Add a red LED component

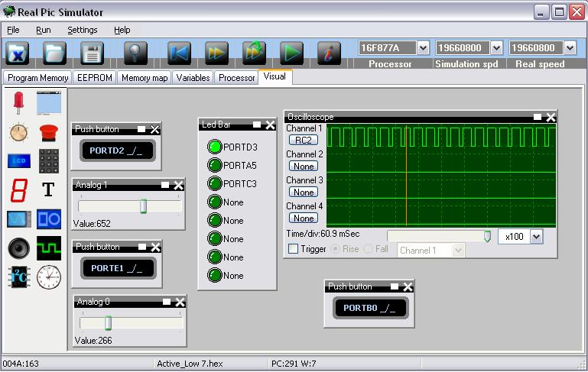[18, 102]
